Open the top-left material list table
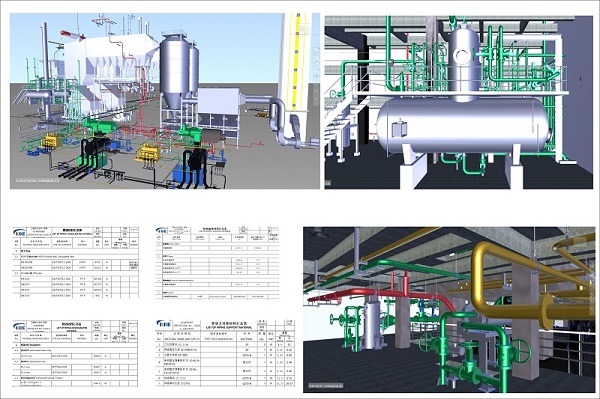Image resolution: width=600 pixels, height=399 pixels. coord(76,262)
